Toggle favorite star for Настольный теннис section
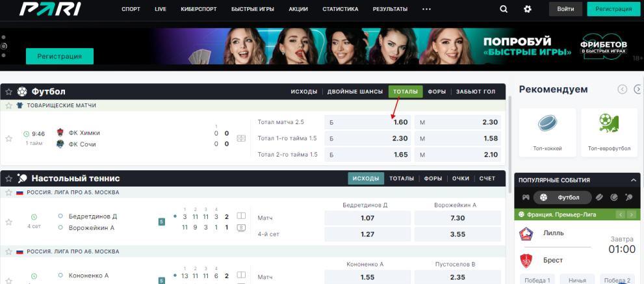This screenshot has width=644, height=284. pos(9,178)
